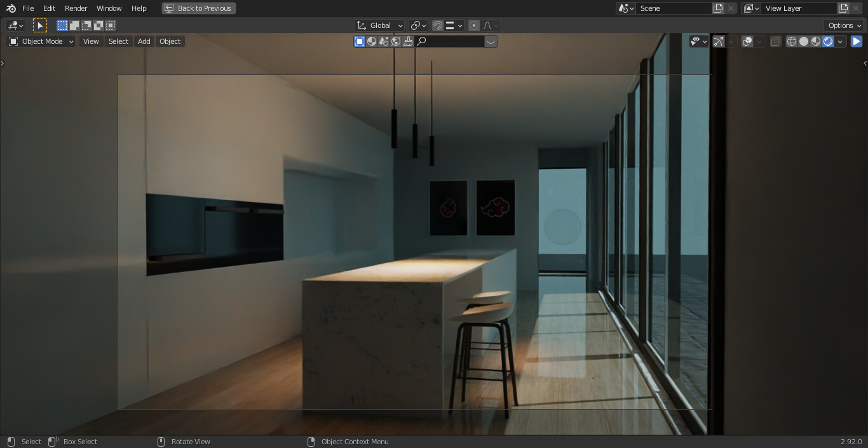Switch viewport to Wireframe shading mode

[791, 41]
